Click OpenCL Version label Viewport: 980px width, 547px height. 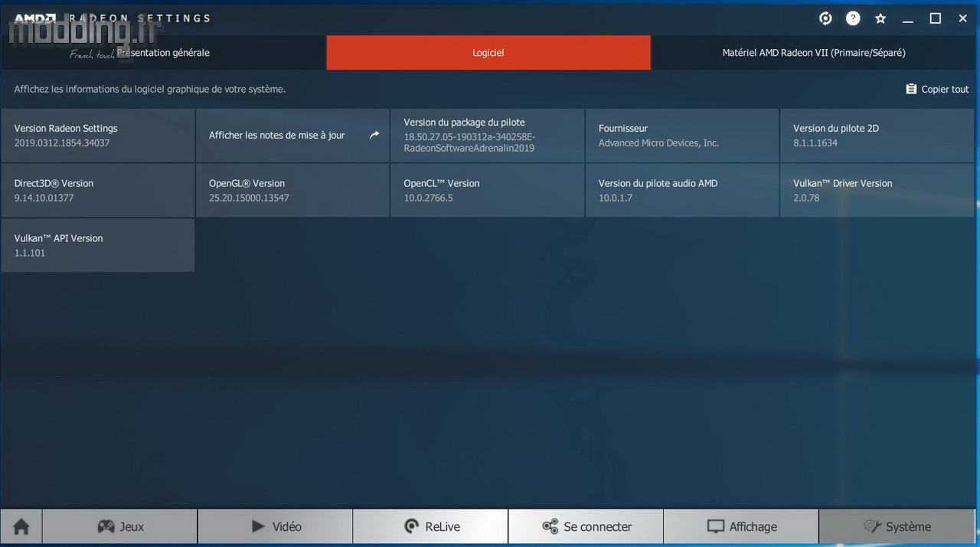click(442, 183)
